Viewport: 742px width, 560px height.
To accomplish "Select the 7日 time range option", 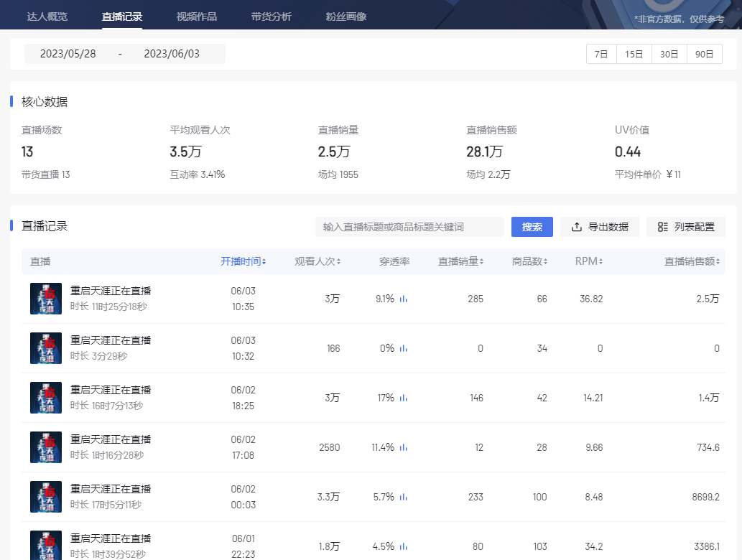I will point(601,54).
